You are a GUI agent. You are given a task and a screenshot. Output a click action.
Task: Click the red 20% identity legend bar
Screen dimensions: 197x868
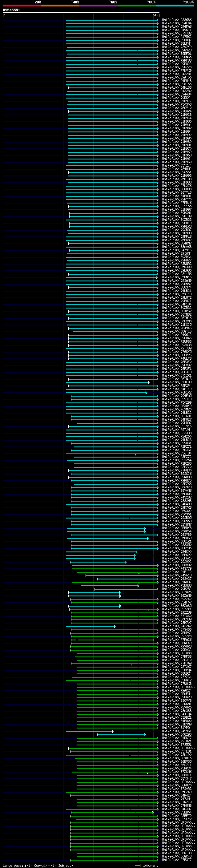22,6
